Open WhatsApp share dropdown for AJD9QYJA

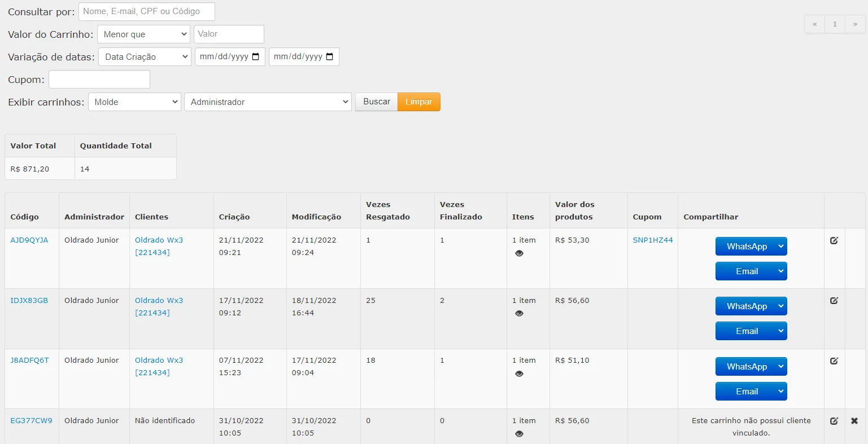tap(751, 247)
